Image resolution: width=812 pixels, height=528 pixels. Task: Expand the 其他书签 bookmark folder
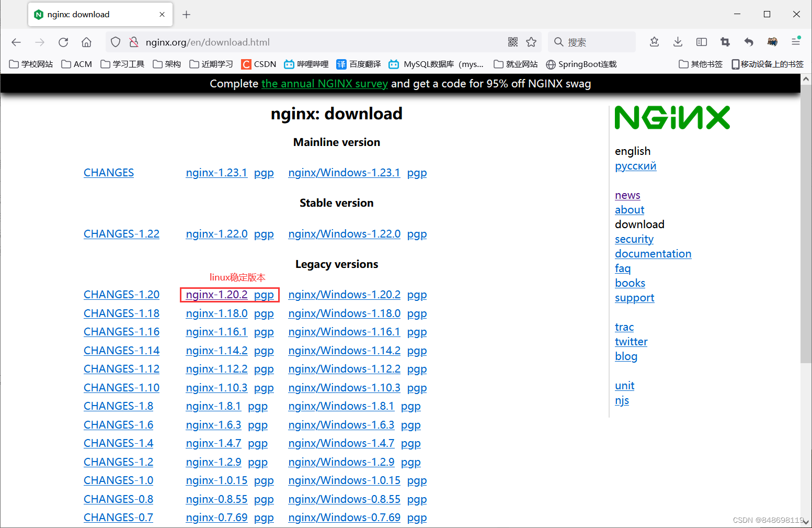click(701, 64)
